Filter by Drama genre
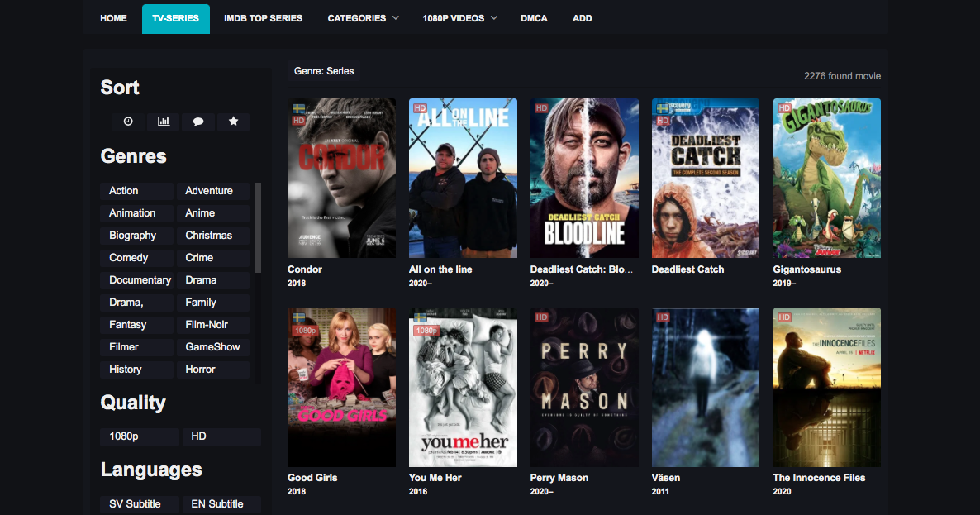 point(212,280)
